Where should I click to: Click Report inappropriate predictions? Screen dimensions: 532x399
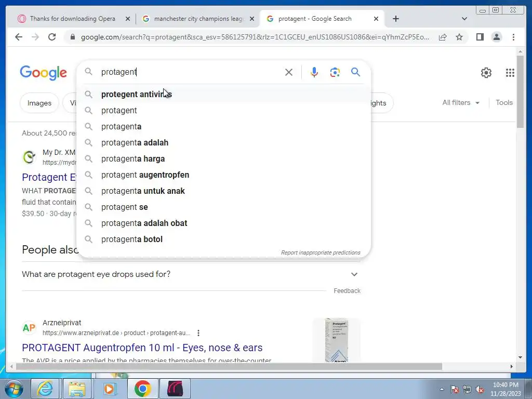click(x=321, y=253)
